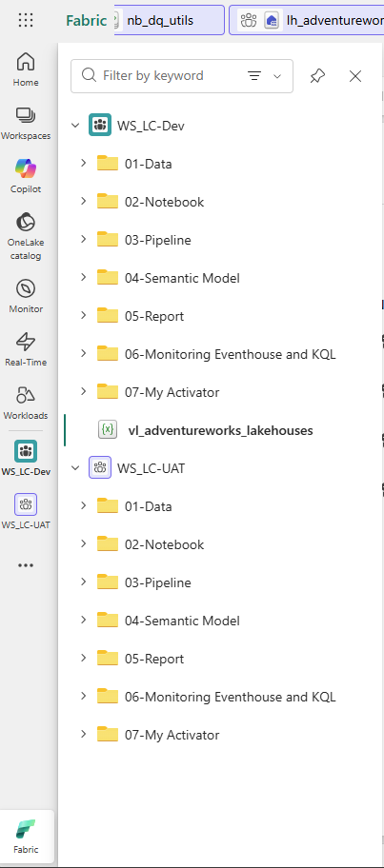The height and width of the screenshot is (868, 384).
Task: Open the Real-Time hub
Action: coord(26,349)
